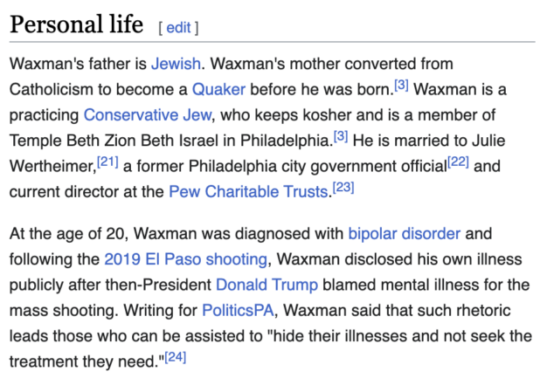Viewport: 540px width, 392px height.
Task: Open the Jewish article link
Action: tap(176, 64)
